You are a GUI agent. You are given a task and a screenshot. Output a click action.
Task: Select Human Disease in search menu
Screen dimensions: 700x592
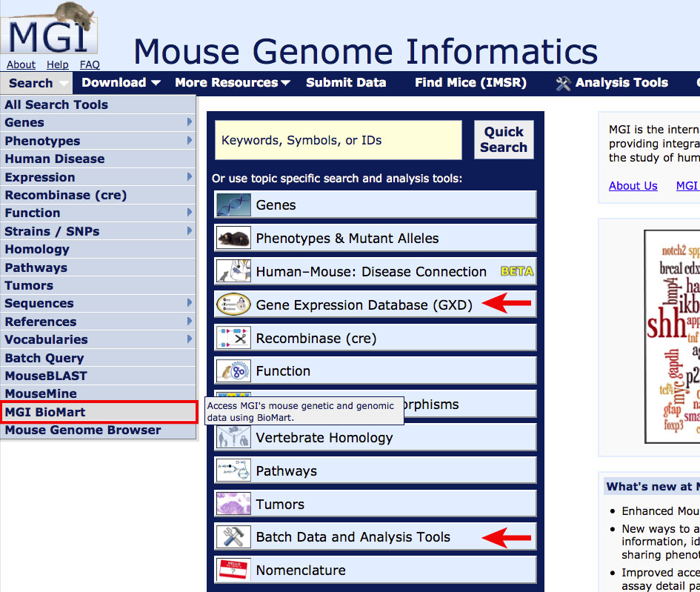click(98, 159)
